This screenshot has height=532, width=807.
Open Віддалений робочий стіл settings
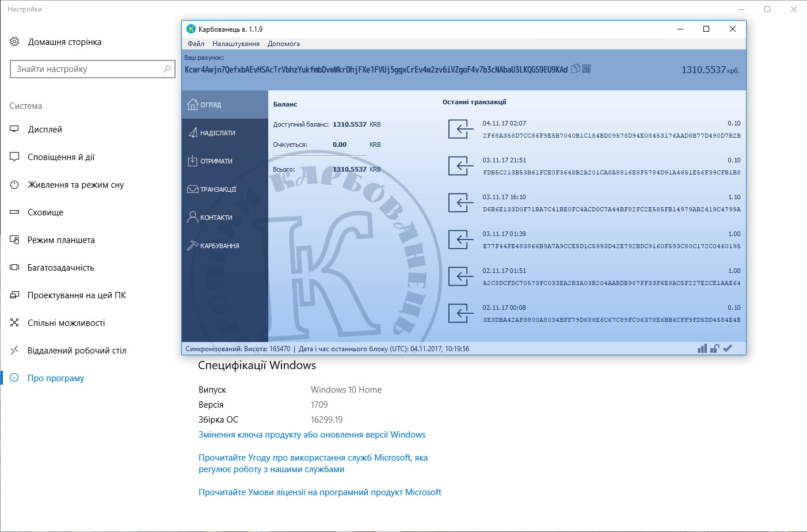pyautogui.click(x=77, y=351)
